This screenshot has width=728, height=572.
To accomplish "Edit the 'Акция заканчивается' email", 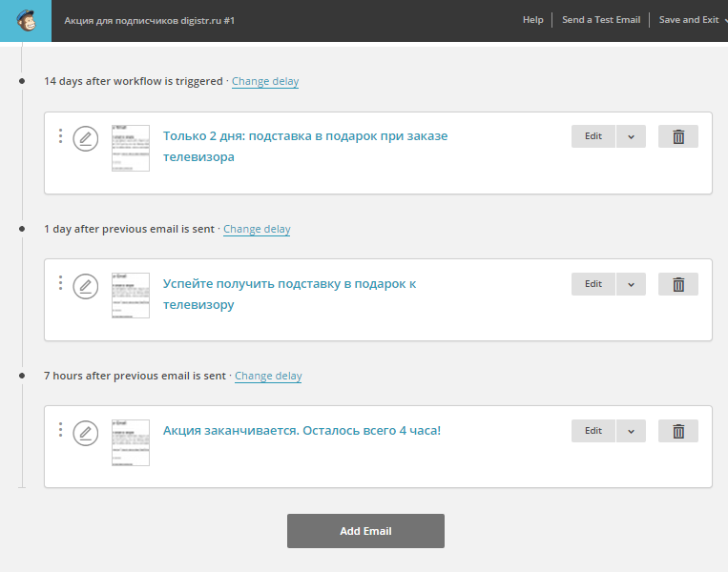I will 593,431.
